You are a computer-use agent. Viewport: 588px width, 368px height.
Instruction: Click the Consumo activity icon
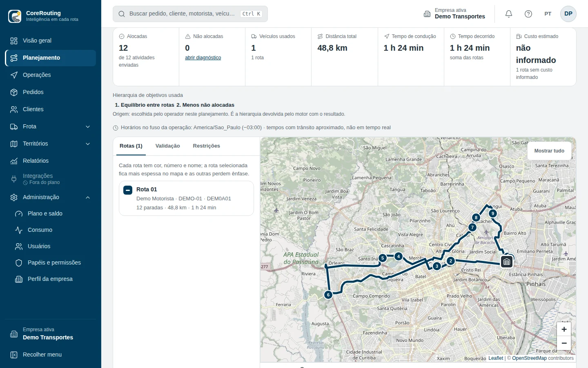tap(19, 230)
